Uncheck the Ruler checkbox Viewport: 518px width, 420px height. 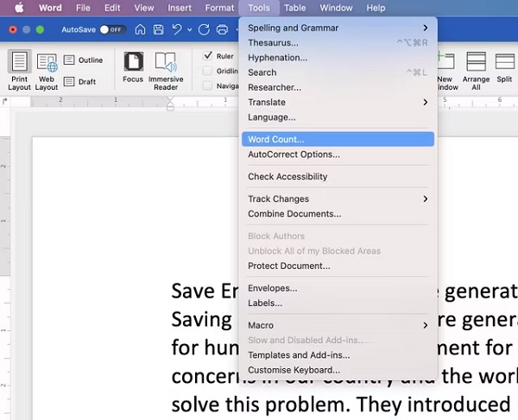point(207,55)
